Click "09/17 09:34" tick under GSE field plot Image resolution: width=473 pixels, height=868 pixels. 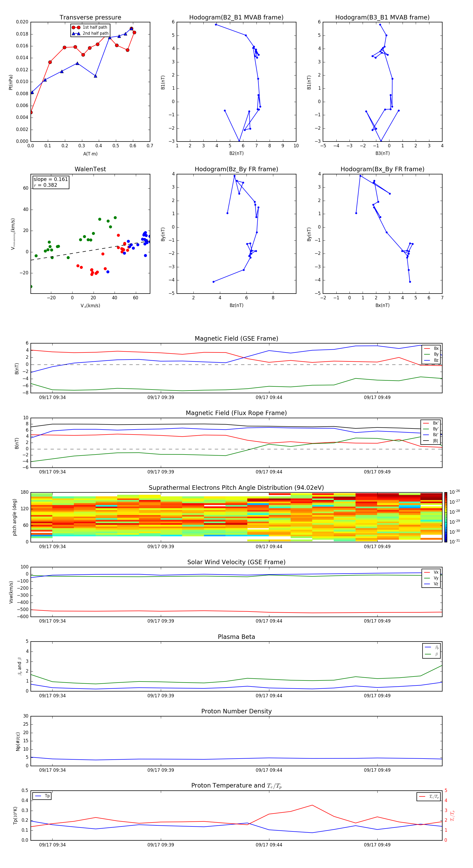point(52,398)
